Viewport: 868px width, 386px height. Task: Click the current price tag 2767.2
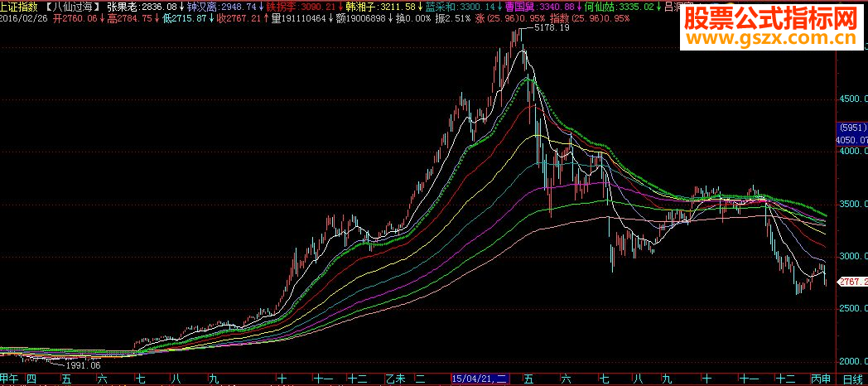(x=853, y=282)
